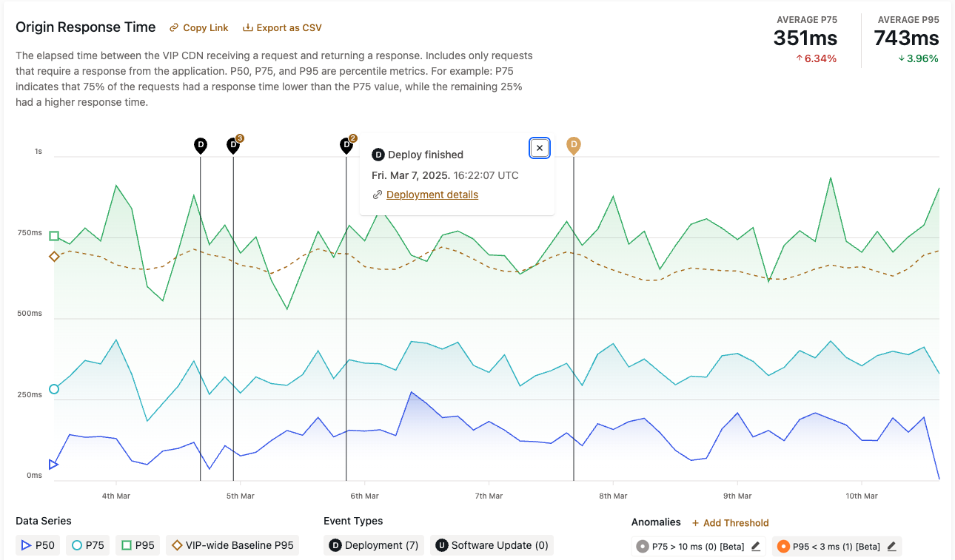The image size is (955, 560).
Task: Close the Deploy finished popup
Action: (x=540, y=148)
